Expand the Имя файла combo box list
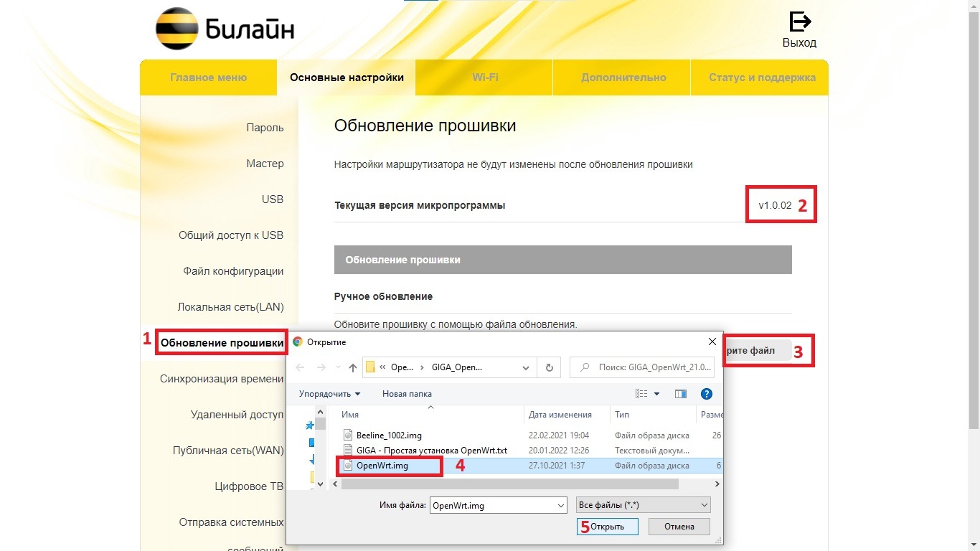Image resolution: width=980 pixels, height=551 pixels. click(x=560, y=505)
